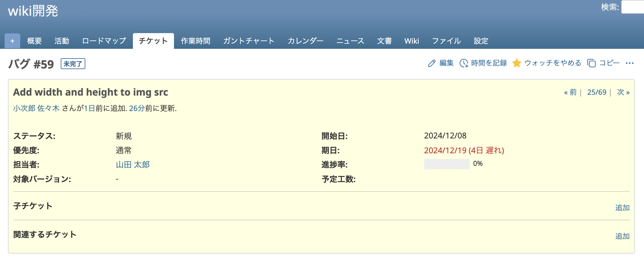Click the 1日 added time link
This screenshot has width=644, height=262.
click(x=90, y=108)
